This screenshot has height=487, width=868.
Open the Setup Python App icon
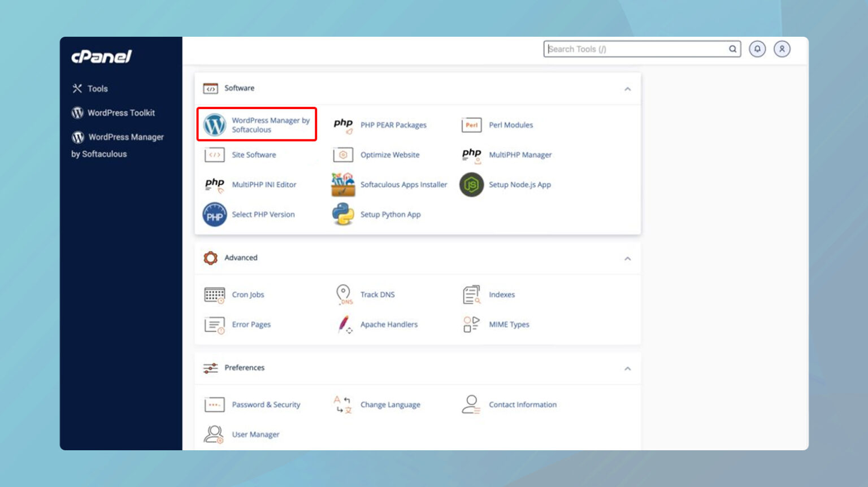click(343, 215)
